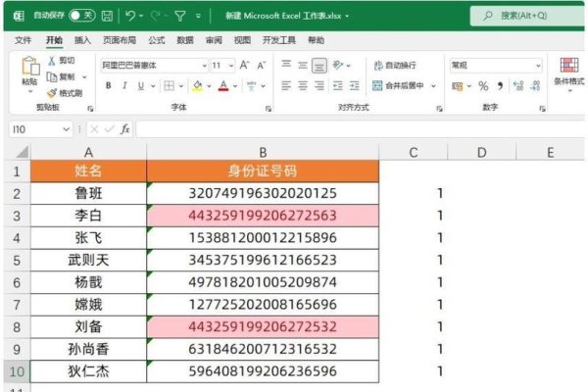
Task: Switch to the 公式 ribbon tab
Action: 157,40
